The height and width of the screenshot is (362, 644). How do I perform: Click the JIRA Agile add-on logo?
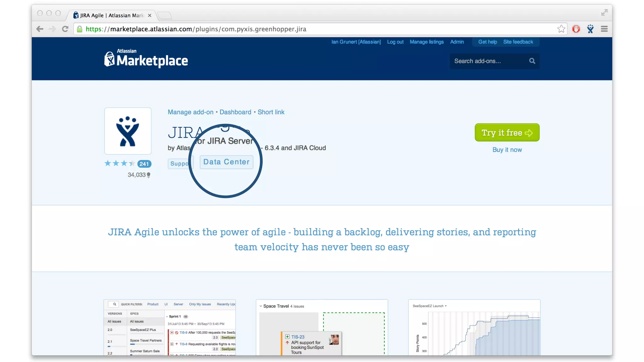click(128, 131)
